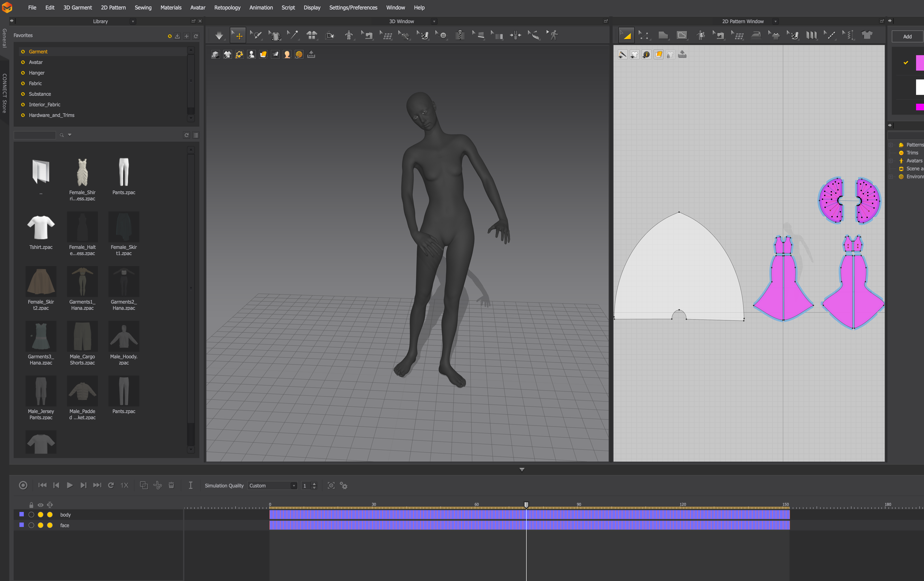Click the walking figure animation tool
The image size is (924, 581).
pos(553,36)
